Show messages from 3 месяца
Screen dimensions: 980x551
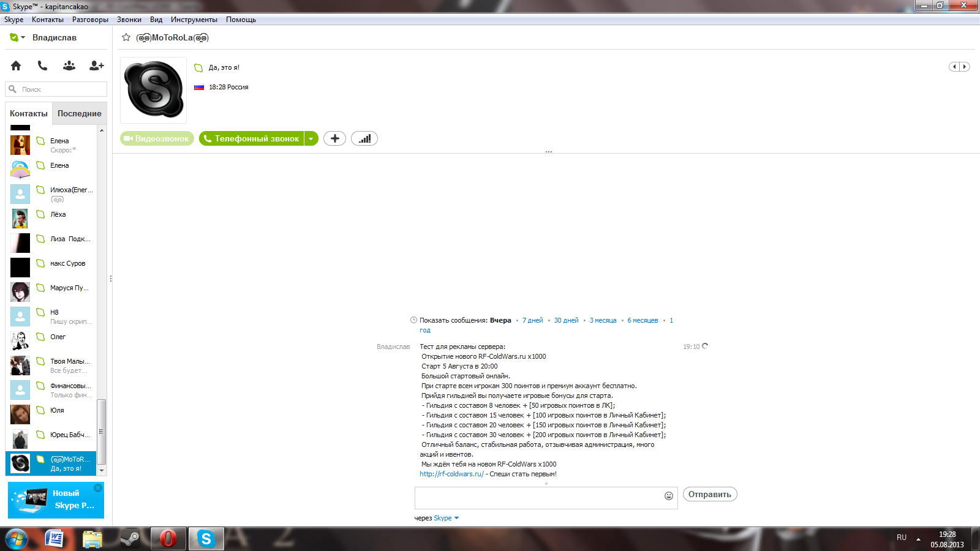(603, 320)
